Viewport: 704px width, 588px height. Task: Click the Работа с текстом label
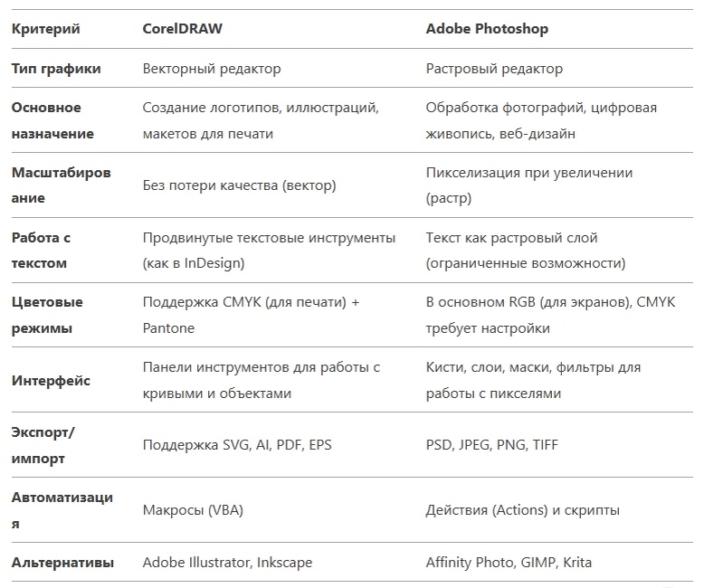coord(41,250)
